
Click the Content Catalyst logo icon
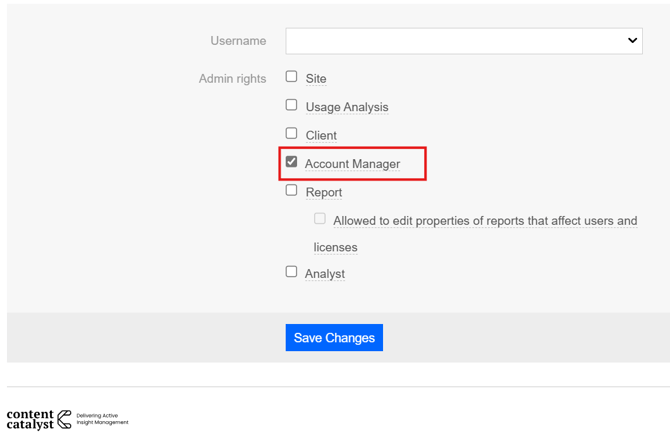64,419
